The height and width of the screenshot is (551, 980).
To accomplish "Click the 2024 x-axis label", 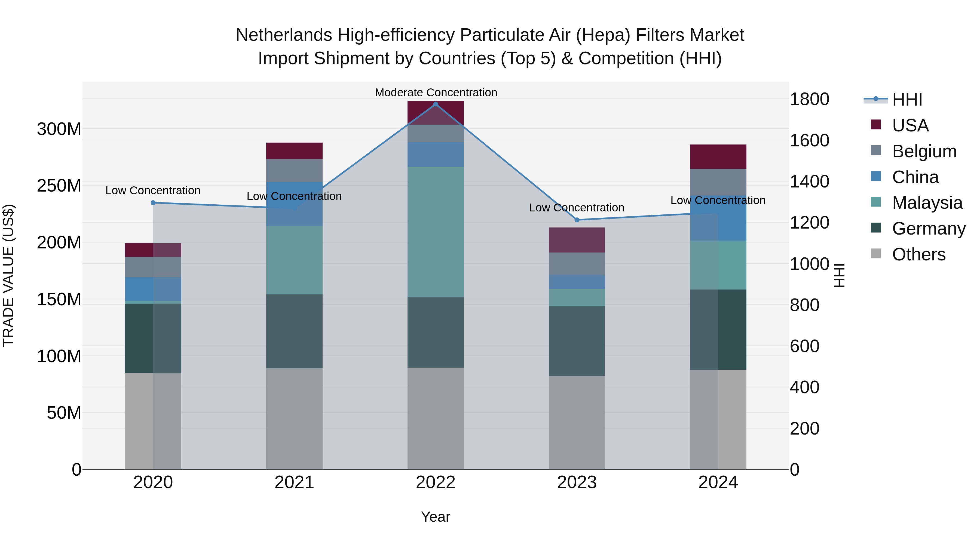I will (718, 482).
